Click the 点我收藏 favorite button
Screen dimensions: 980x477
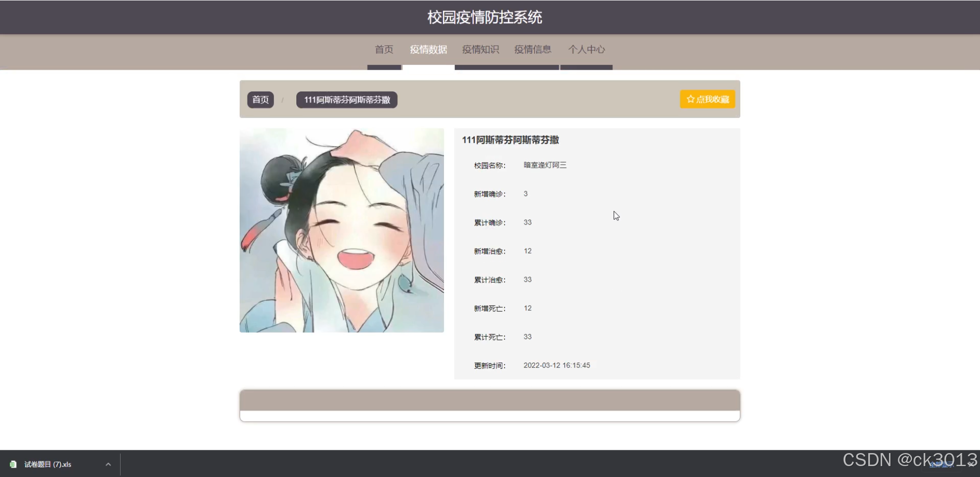click(708, 99)
